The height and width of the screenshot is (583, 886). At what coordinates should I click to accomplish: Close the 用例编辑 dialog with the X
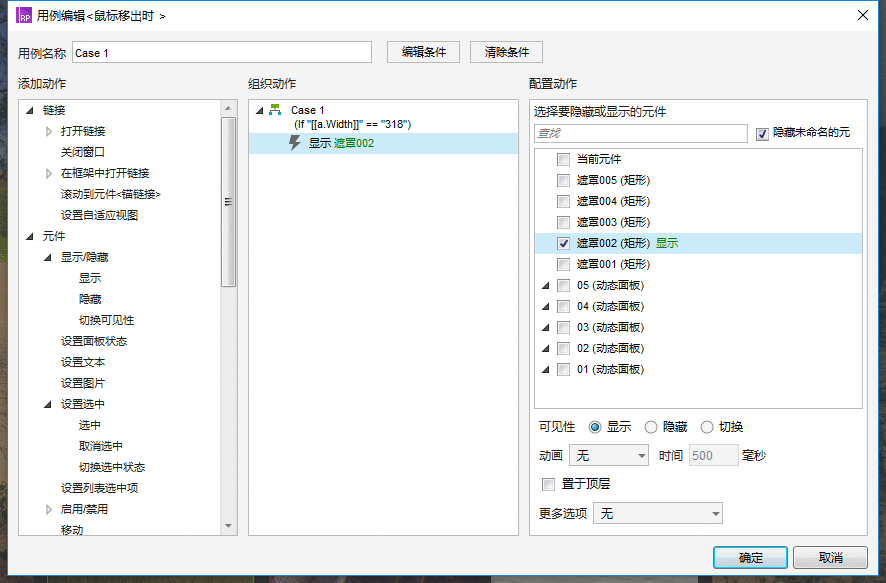pyautogui.click(x=862, y=15)
